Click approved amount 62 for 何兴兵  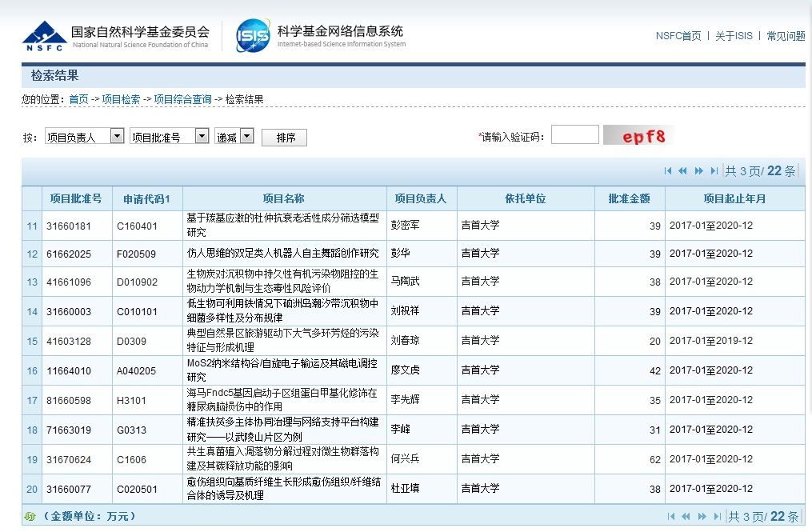pos(654,459)
